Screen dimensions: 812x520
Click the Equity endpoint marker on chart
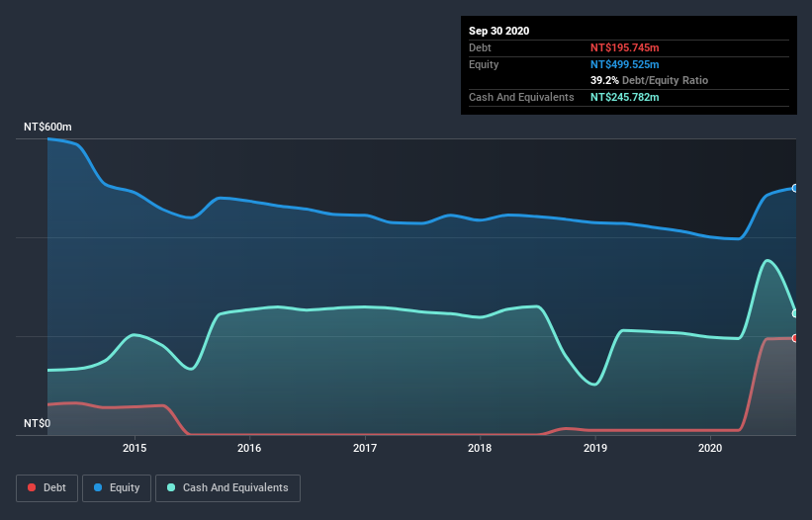pyautogui.click(x=795, y=189)
